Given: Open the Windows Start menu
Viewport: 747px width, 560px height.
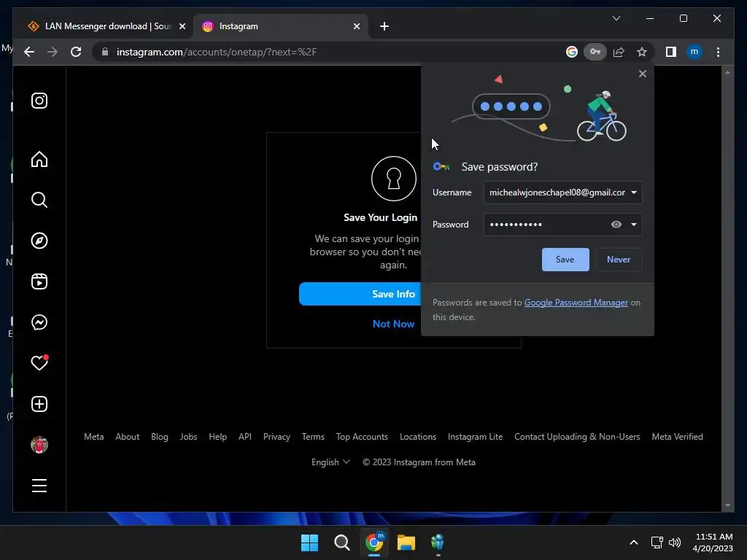Looking at the screenshot, I should (309, 542).
